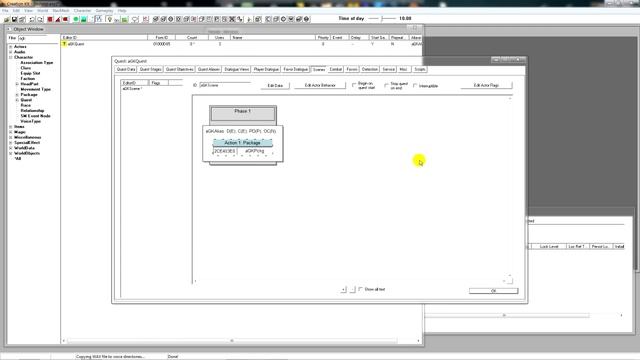Select the Race tree item
This screenshot has width=640, height=360.
[x=25, y=105]
